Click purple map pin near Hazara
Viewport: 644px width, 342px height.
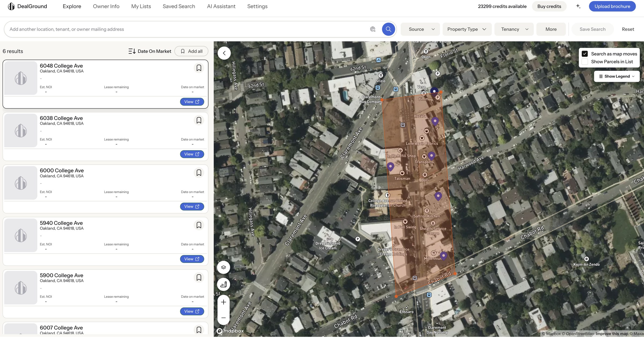(x=435, y=121)
